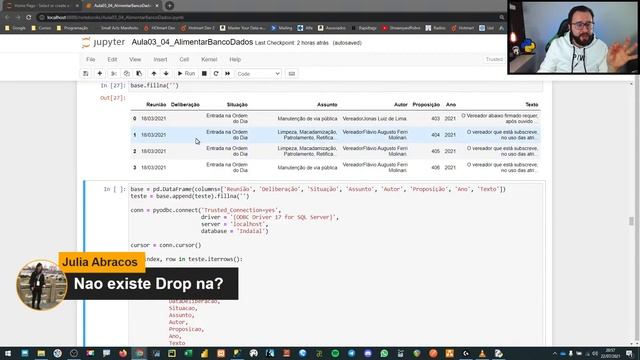Click the Out[27] output prompt area
Image resolution: width=640 pixels, height=360 pixels.
pos(113,98)
